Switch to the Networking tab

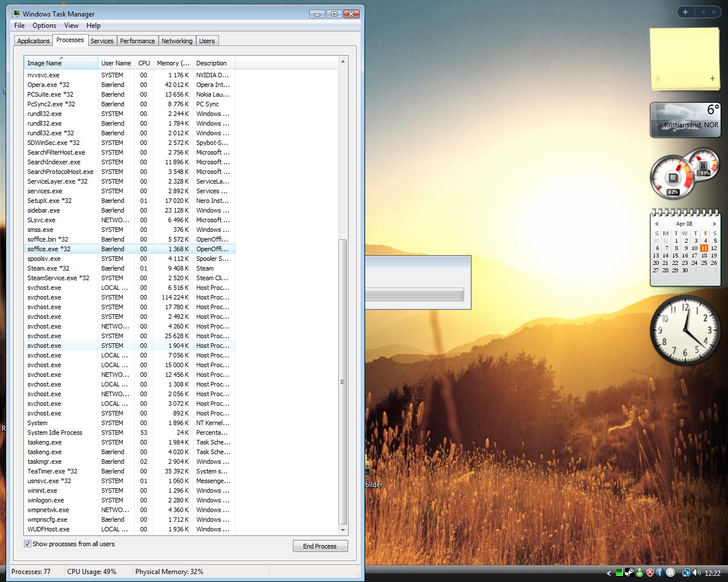177,41
